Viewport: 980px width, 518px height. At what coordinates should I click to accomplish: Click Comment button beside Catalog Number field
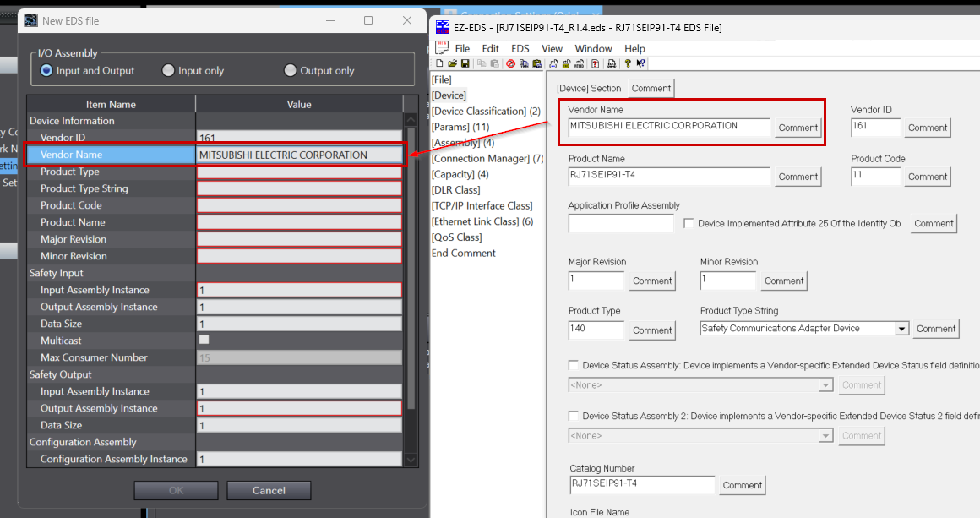point(742,485)
